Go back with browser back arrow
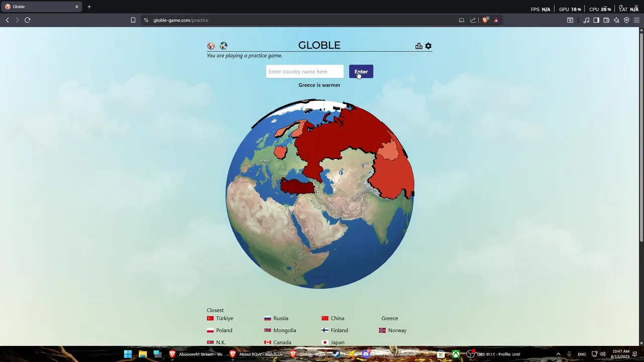644x362 pixels. [7, 20]
